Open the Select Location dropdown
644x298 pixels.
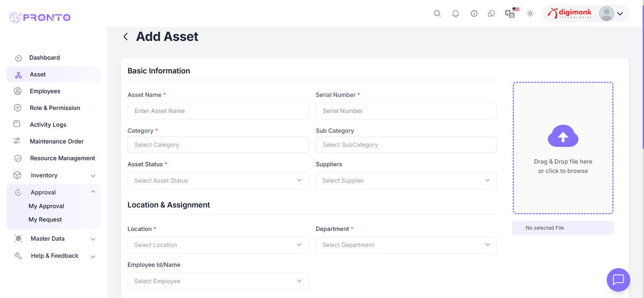pos(218,245)
